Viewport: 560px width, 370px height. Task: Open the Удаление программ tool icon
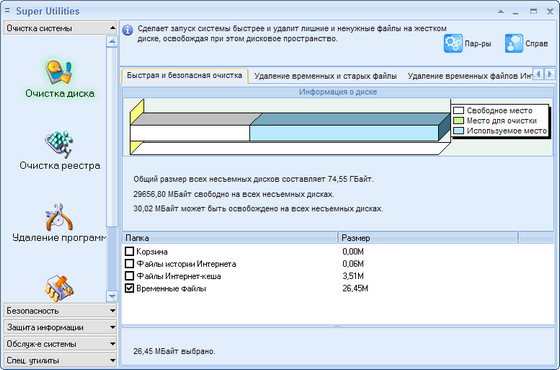[59, 217]
